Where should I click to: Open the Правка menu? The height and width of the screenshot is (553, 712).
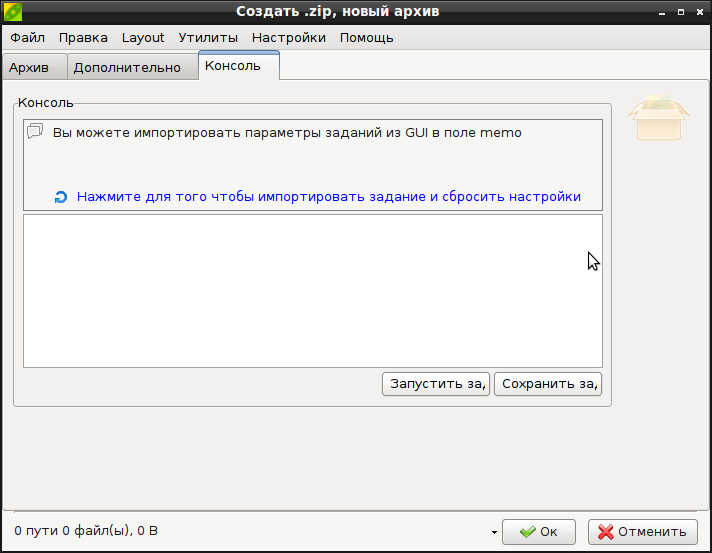pos(83,38)
